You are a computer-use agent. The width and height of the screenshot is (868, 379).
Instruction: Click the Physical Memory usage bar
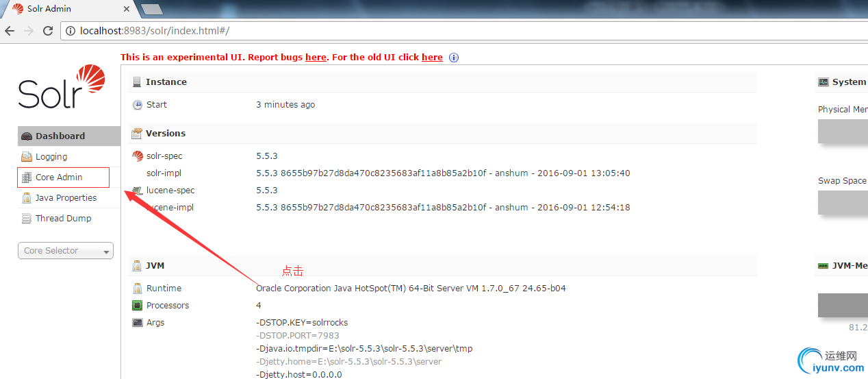pos(843,132)
